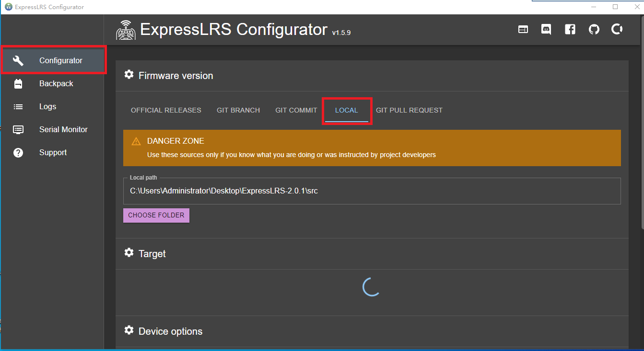Image resolution: width=644 pixels, height=351 pixels.
Task: Click the Device options gear icon
Action: pos(129,330)
